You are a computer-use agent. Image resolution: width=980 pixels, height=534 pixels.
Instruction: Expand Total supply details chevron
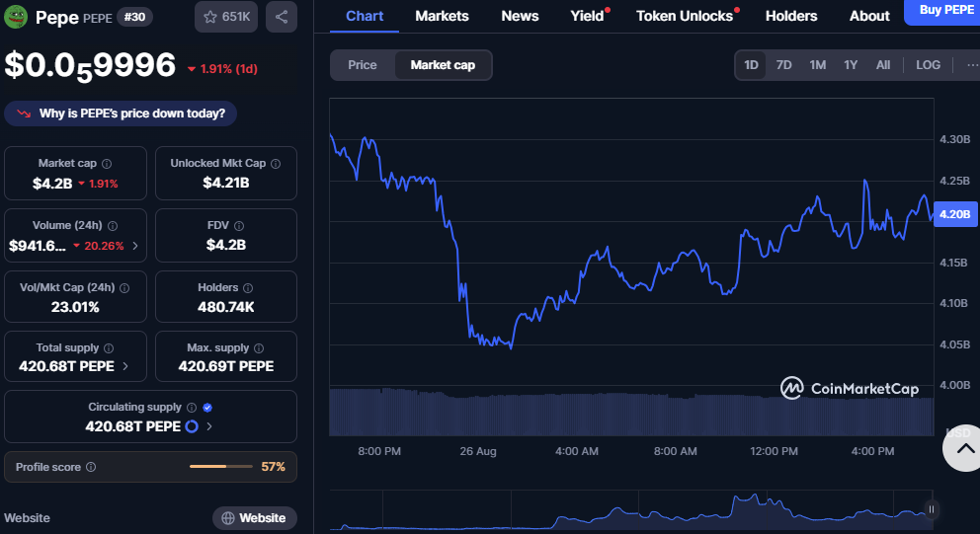(x=125, y=366)
